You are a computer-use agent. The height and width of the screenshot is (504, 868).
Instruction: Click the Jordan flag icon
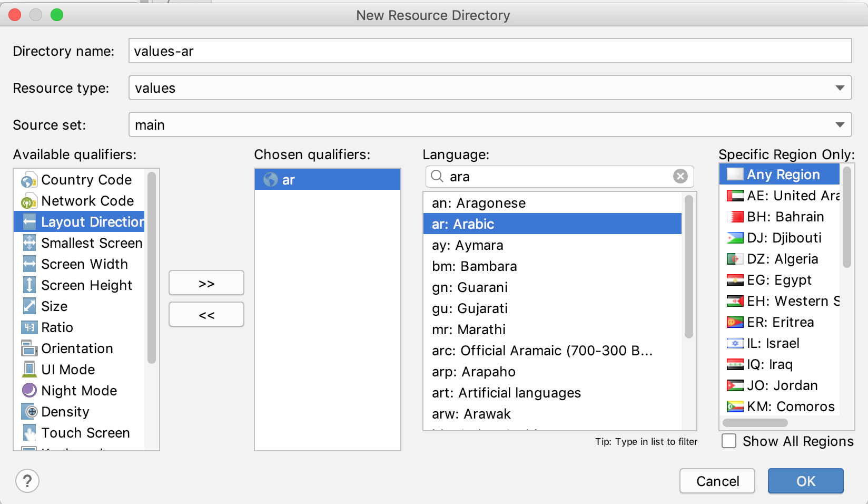tap(735, 385)
